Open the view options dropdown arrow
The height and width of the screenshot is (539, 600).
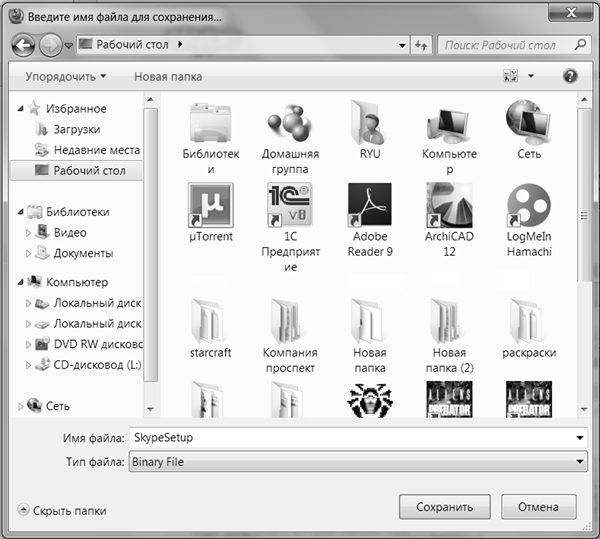tap(531, 77)
